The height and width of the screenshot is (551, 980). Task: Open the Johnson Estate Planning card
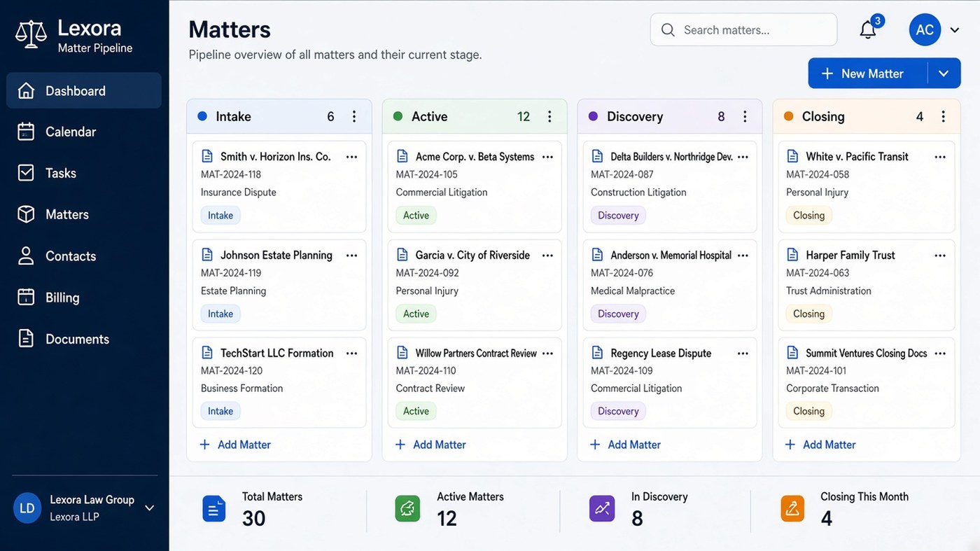(279, 285)
